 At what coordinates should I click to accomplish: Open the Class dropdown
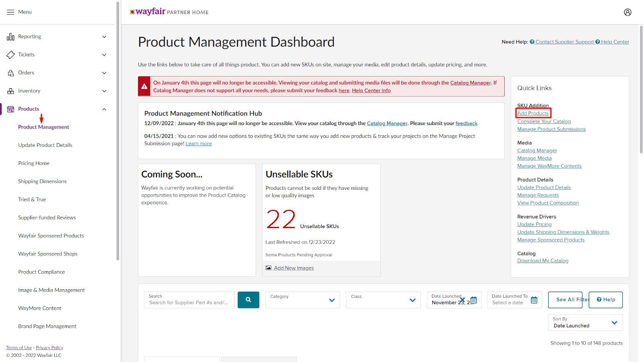[x=383, y=300]
